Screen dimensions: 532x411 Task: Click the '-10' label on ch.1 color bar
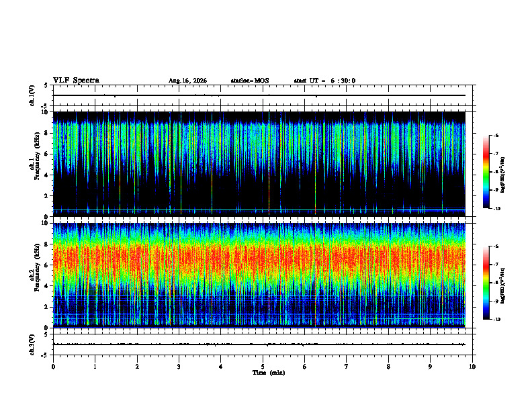tap(496, 208)
